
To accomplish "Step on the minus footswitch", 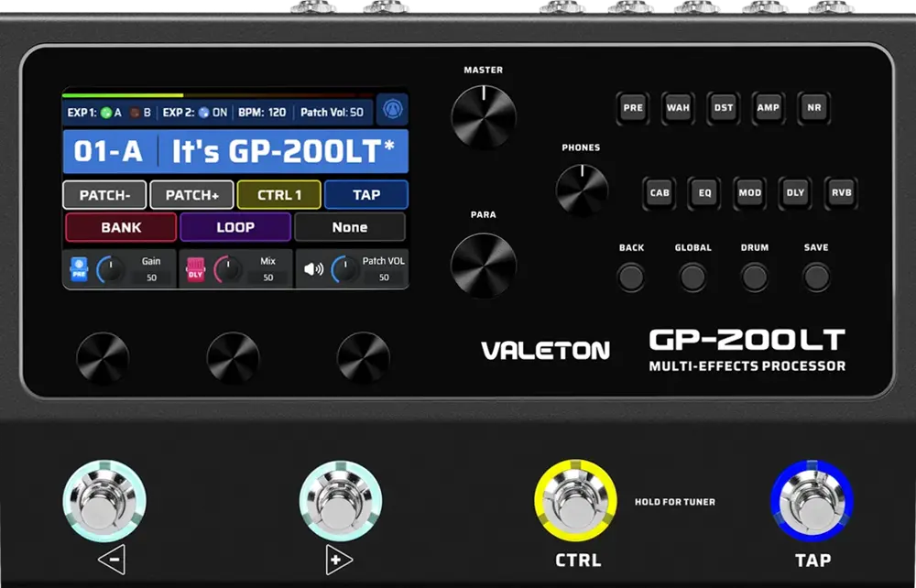I will (104, 501).
